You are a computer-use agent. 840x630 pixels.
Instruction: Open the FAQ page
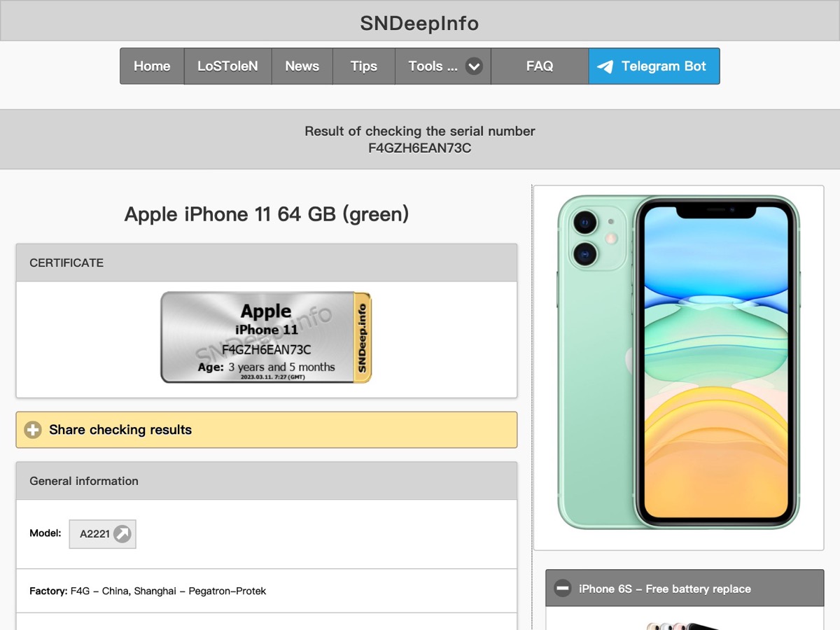(x=540, y=66)
